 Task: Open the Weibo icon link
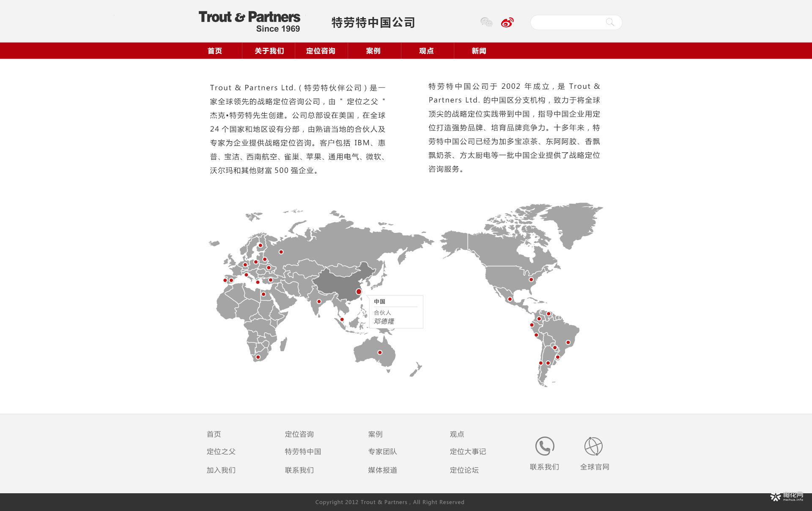coord(507,22)
